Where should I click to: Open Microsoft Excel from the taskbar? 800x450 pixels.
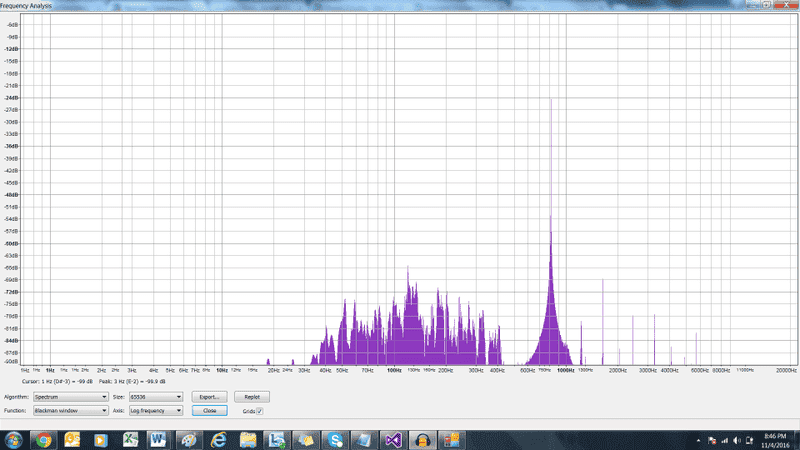pos(130,439)
